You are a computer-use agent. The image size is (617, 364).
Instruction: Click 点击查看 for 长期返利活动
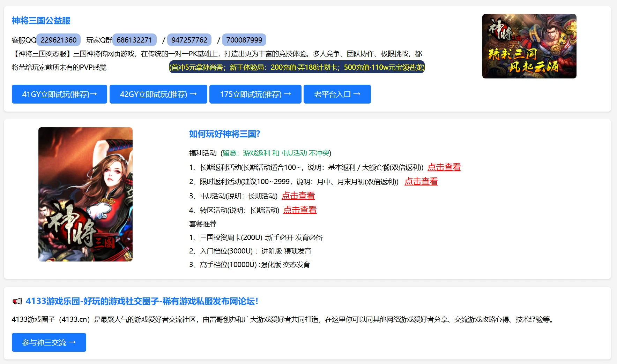coord(444,167)
